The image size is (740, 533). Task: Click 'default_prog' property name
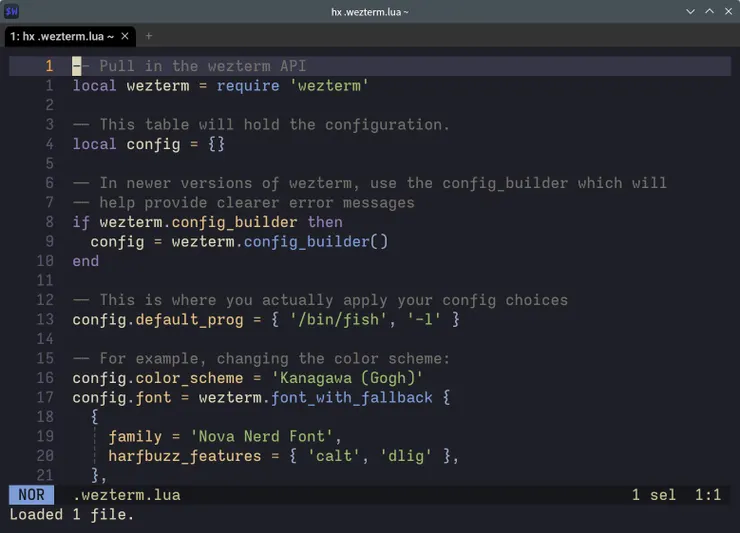189,320
